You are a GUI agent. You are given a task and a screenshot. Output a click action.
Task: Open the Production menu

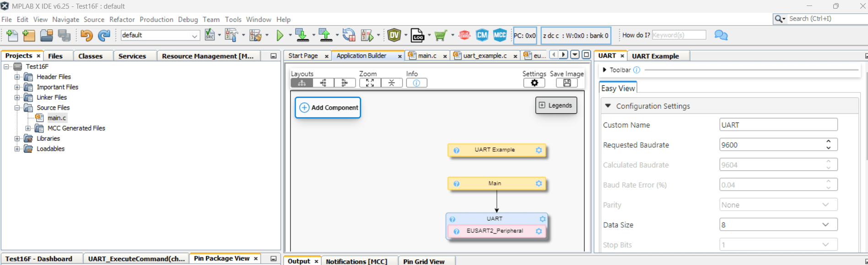pos(156,20)
